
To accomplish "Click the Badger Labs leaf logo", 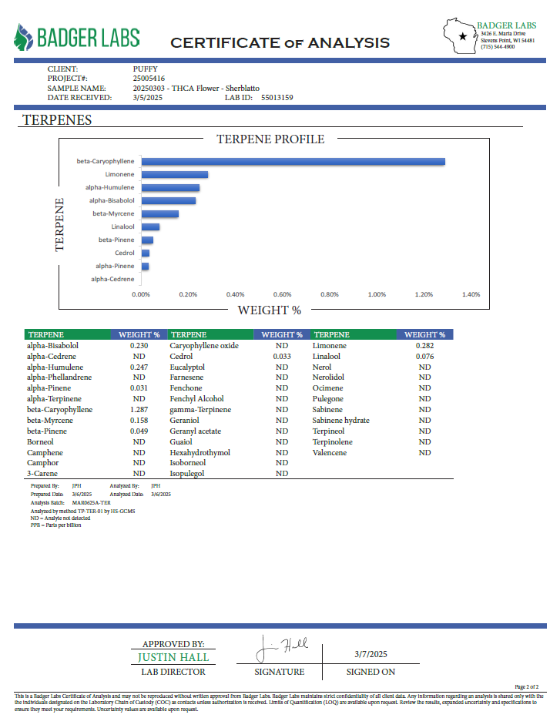I will pos(24,39).
